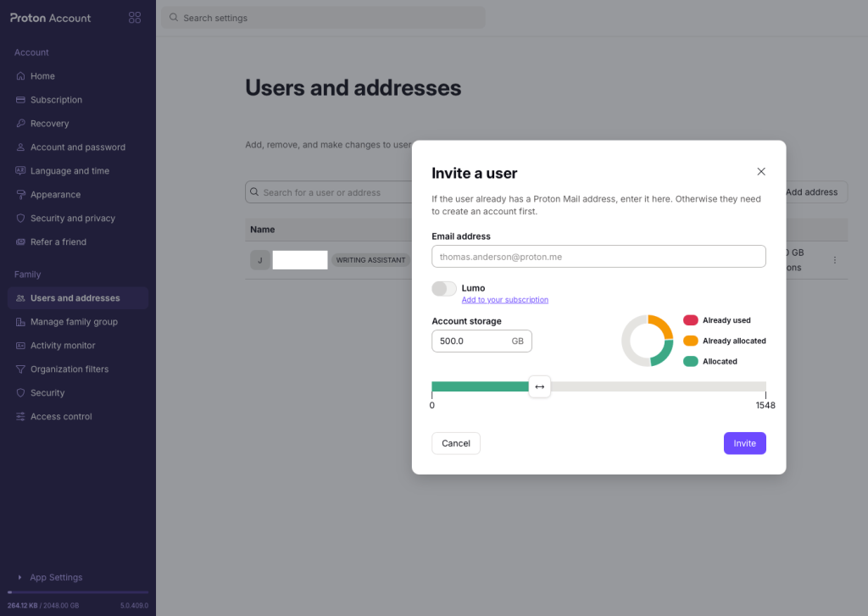
Task: Click the Family Security shield icon
Action: pos(20,393)
